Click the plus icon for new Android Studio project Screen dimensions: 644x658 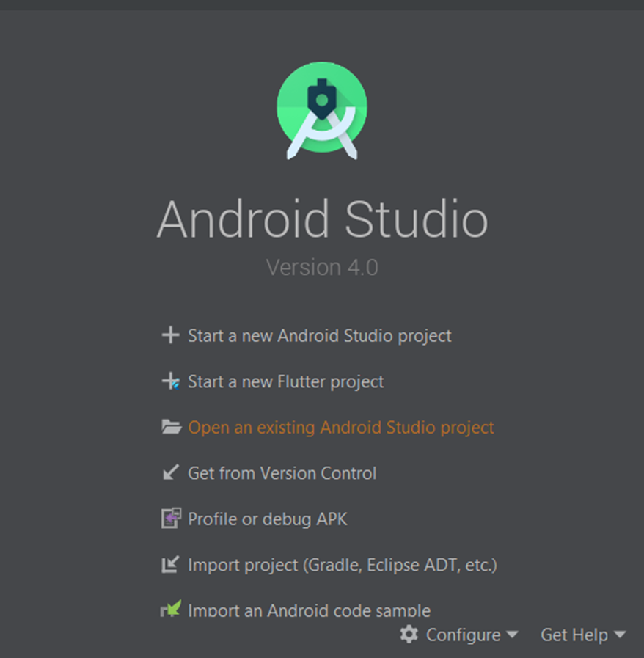tap(170, 335)
